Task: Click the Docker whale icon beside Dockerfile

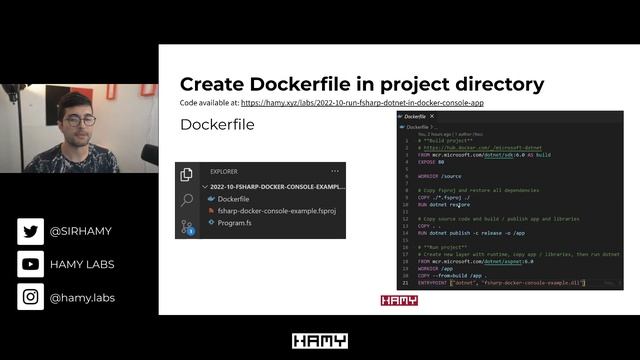Action: click(x=211, y=199)
